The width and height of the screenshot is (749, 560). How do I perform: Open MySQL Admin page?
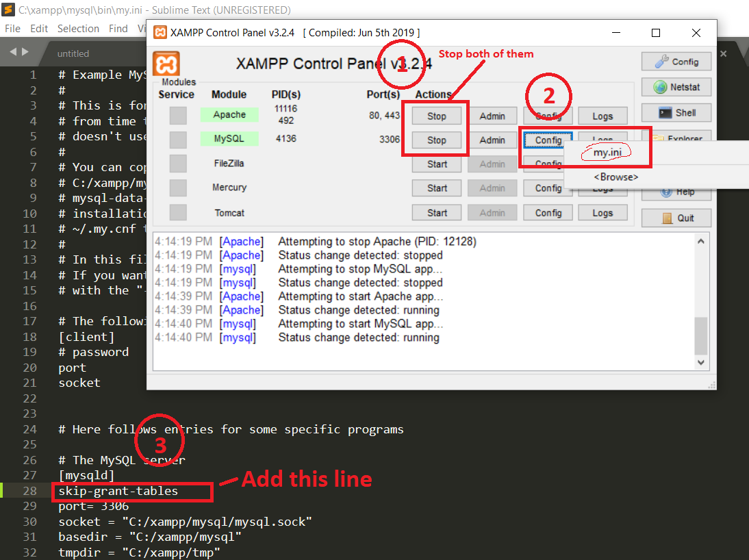[492, 140]
